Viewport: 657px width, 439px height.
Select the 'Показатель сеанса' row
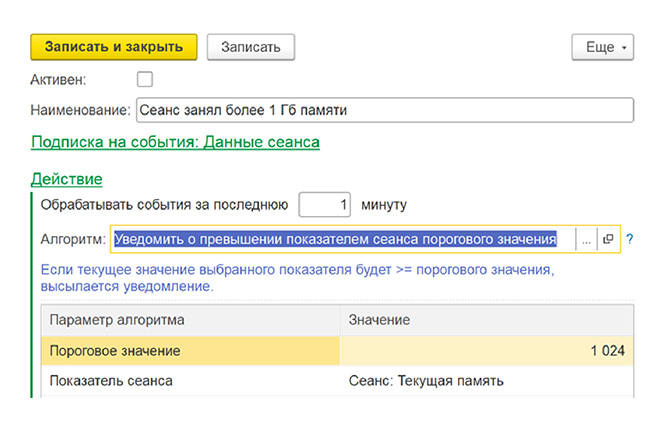coord(337,381)
